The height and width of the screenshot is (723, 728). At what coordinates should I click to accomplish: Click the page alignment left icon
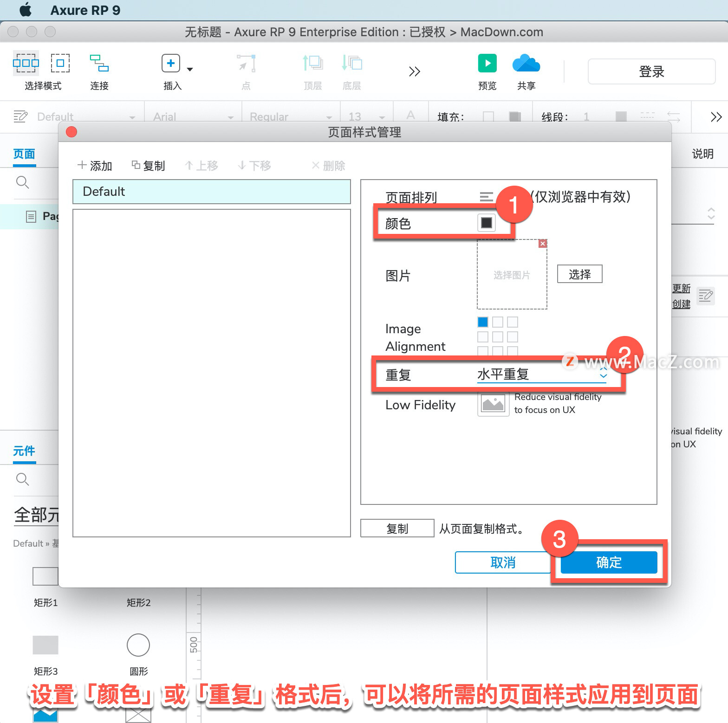[x=486, y=197]
